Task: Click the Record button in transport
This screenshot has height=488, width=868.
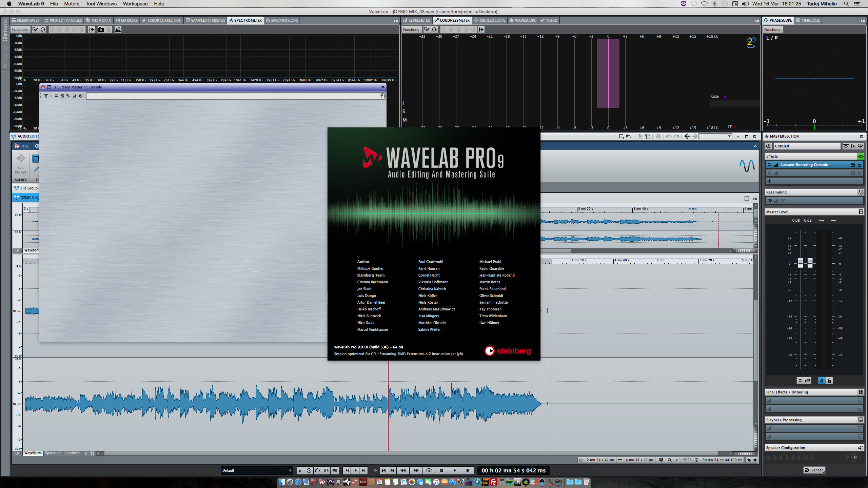Action: 468,470
